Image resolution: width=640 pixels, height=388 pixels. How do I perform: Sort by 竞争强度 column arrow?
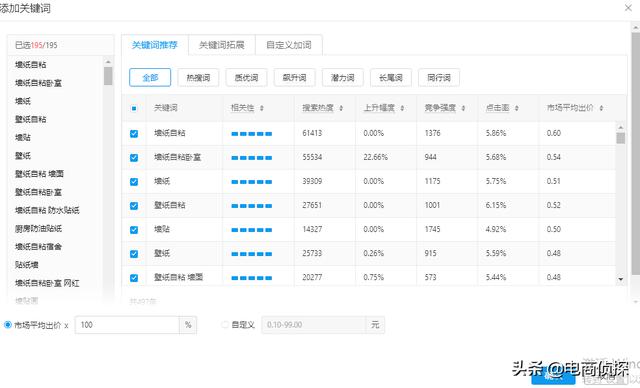click(x=463, y=108)
